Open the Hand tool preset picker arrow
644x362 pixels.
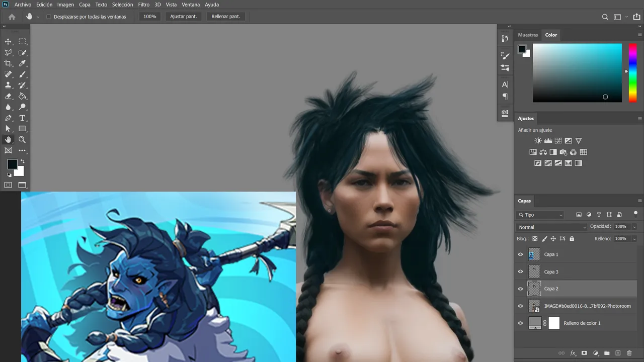[38, 17]
